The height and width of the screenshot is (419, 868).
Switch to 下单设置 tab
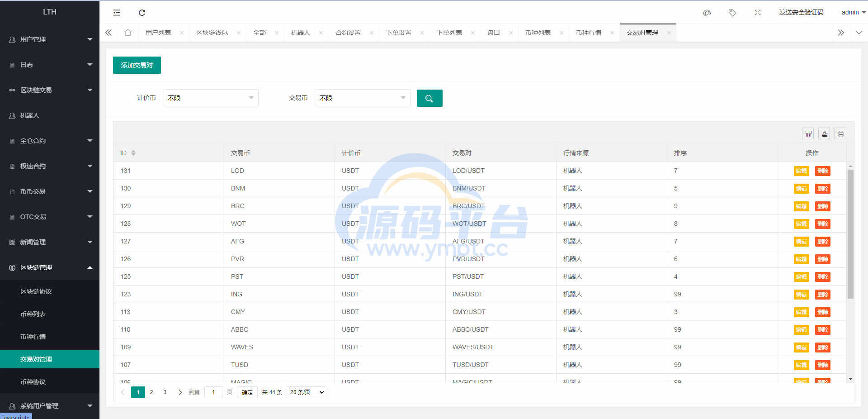(x=399, y=33)
